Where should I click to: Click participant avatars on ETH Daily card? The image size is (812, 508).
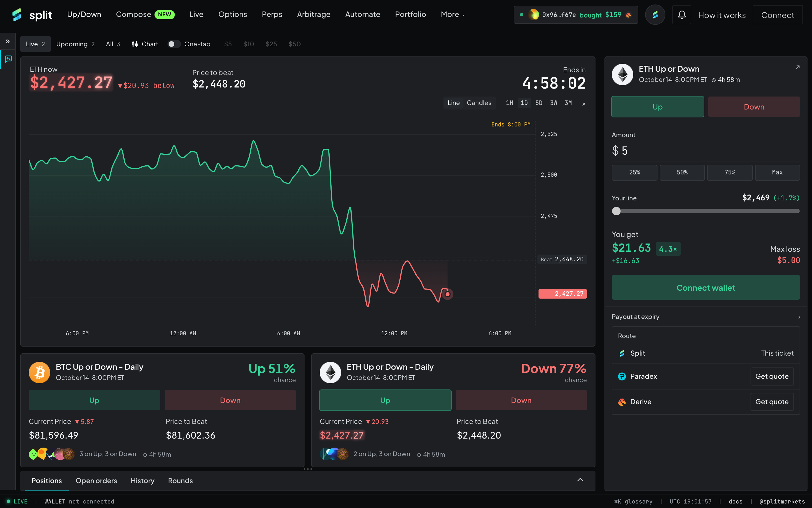pyautogui.click(x=334, y=454)
